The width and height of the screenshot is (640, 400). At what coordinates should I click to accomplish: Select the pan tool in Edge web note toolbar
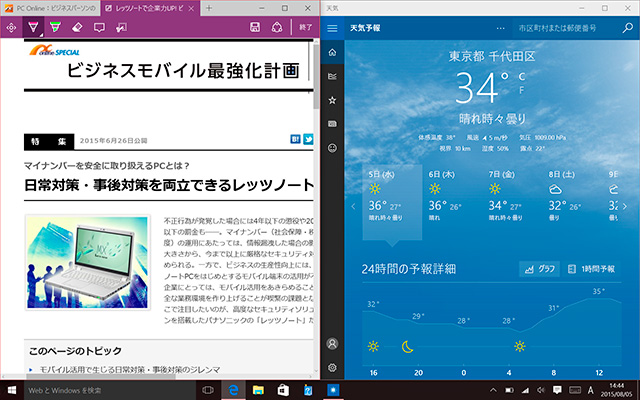[x=11, y=27]
